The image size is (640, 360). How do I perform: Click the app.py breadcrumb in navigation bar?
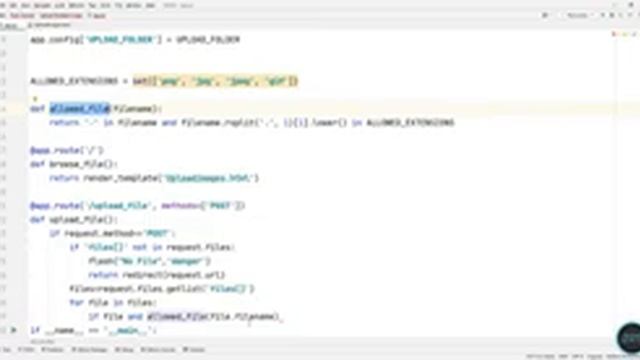point(97,16)
